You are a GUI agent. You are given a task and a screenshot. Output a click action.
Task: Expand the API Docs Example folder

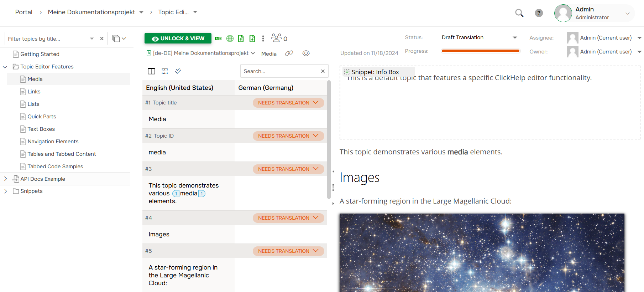pyautogui.click(x=5, y=179)
